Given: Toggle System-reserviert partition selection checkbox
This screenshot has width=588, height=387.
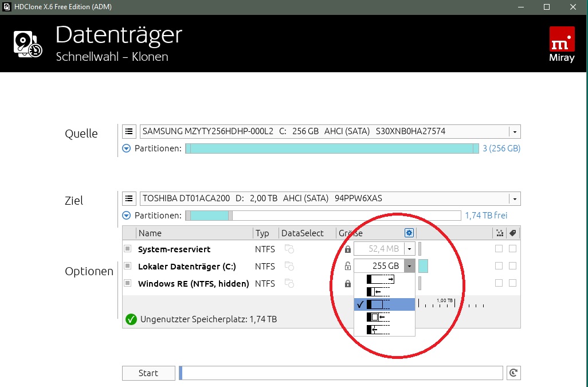Looking at the screenshot, I should (127, 249).
